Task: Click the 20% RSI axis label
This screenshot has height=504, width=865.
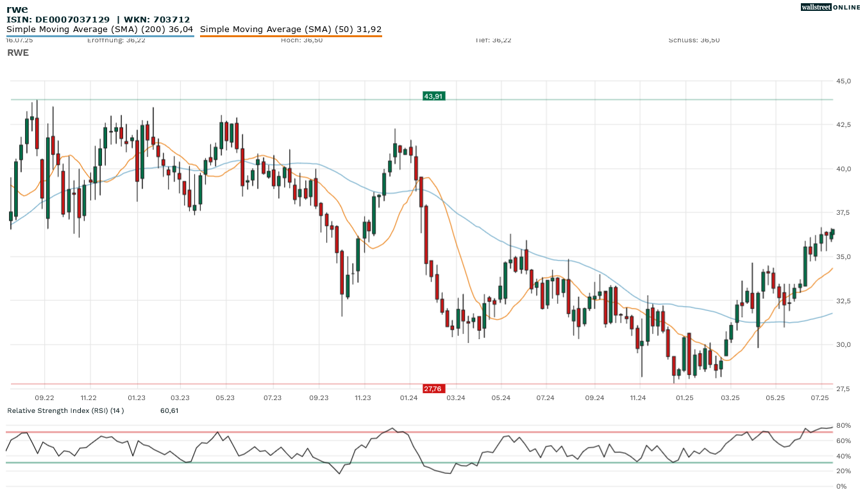Action: point(842,471)
